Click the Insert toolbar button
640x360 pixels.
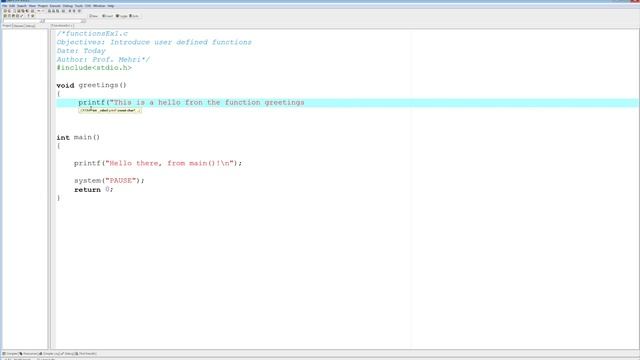(107, 16)
